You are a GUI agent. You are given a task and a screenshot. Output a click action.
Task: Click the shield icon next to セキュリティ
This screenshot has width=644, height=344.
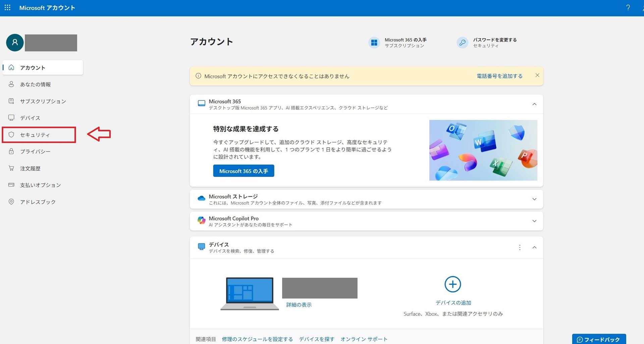click(12, 134)
